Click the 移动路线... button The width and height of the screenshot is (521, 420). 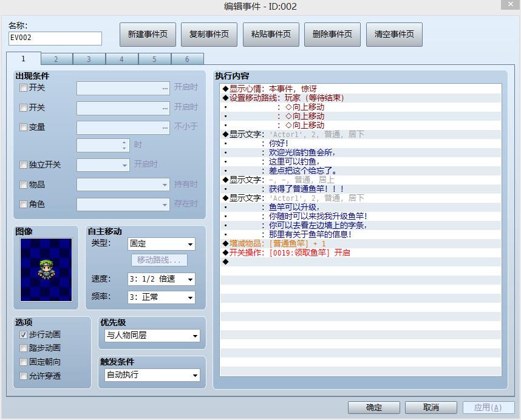click(159, 260)
